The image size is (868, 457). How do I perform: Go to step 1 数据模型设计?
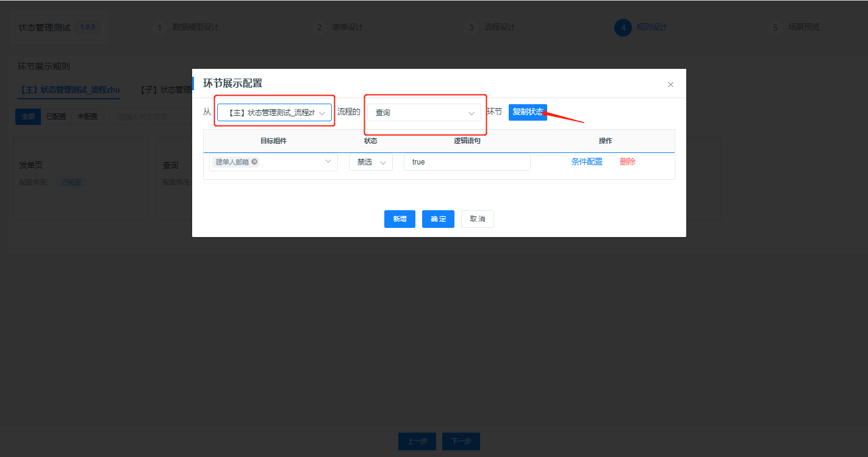[x=185, y=27]
